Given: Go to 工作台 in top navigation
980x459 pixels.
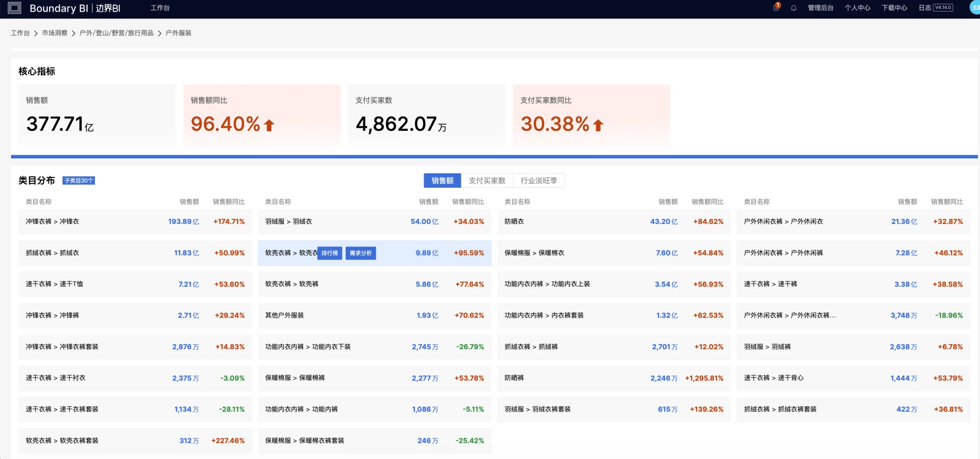Looking at the screenshot, I should pos(160,8).
